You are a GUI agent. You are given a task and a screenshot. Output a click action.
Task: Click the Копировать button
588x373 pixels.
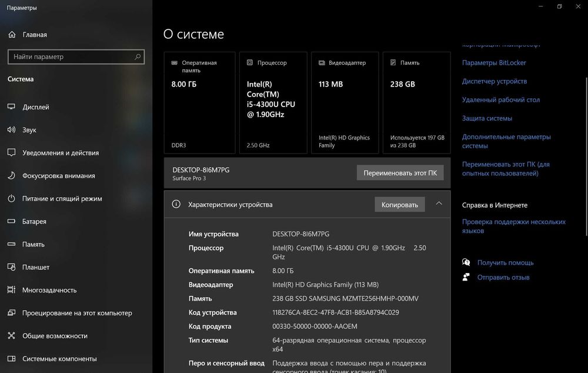pyautogui.click(x=400, y=205)
